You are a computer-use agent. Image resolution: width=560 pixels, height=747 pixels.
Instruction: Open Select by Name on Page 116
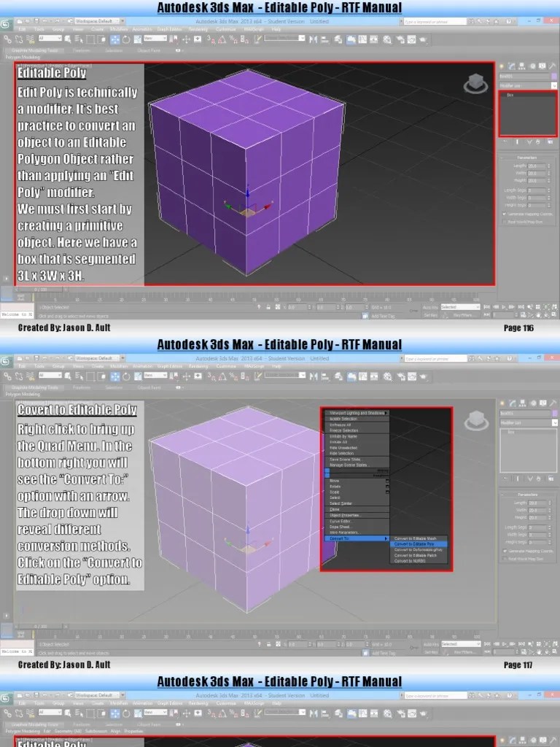pyautogui.click(x=79, y=40)
